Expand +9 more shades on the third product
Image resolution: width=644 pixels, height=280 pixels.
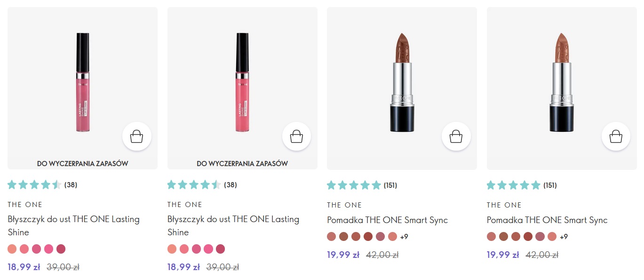[404, 237]
